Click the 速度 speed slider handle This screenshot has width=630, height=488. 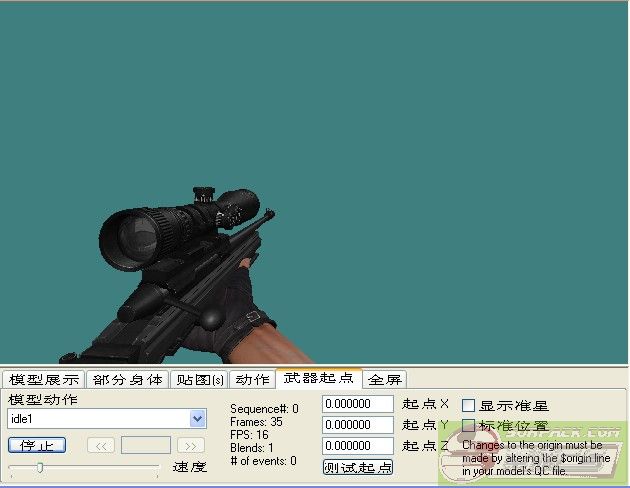pyautogui.click(x=40, y=467)
